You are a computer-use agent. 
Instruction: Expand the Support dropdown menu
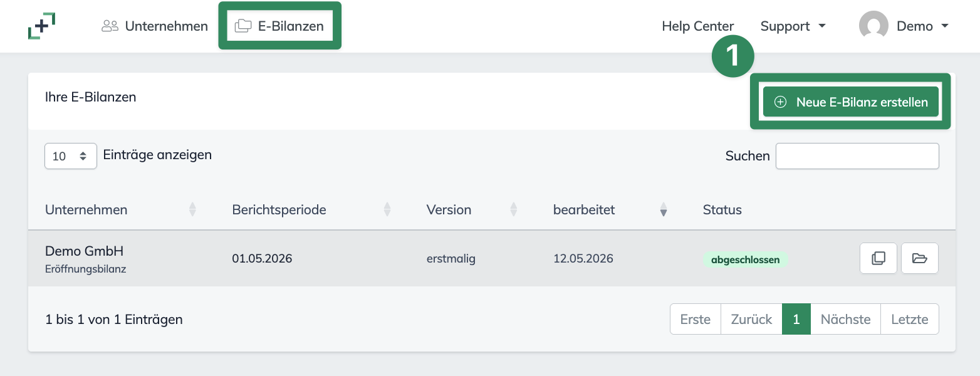[793, 26]
